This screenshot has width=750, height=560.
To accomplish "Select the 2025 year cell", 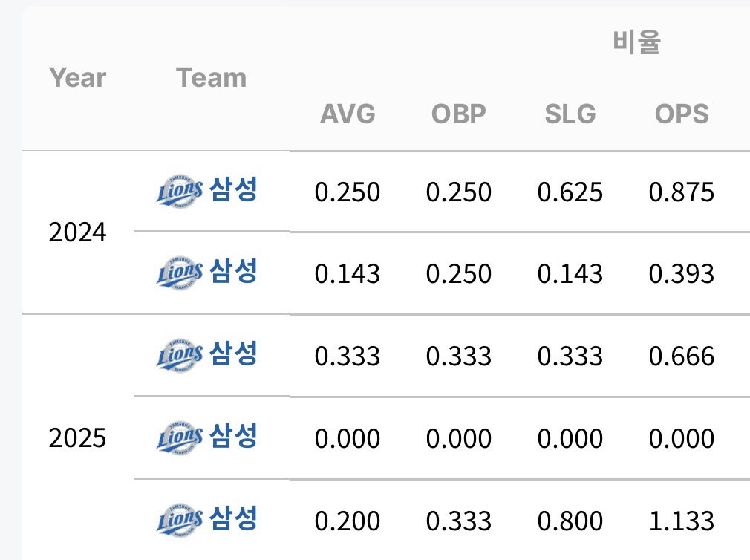I will tap(77, 438).
